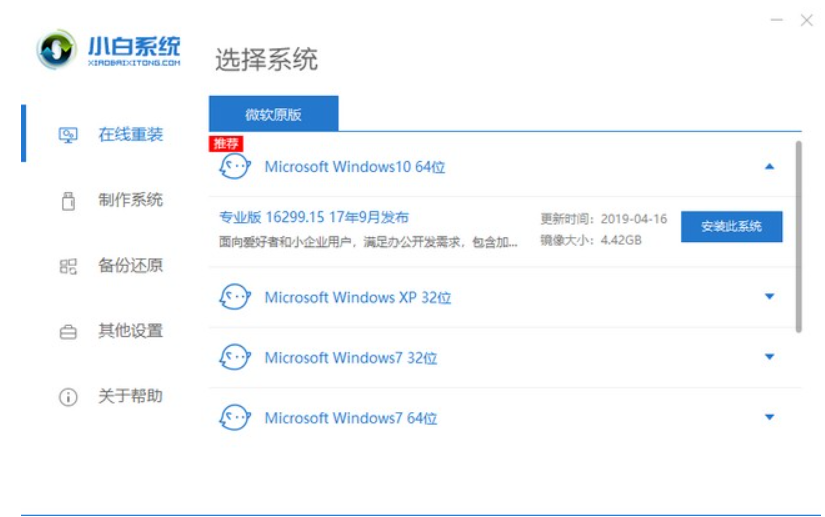Click the 更新时间: 2019-04-16 text

coord(603,219)
